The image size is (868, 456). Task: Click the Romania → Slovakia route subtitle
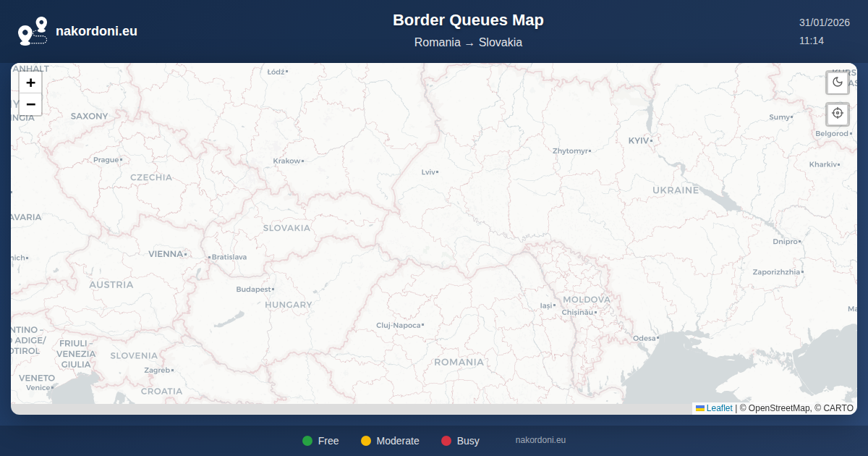[x=468, y=43]
